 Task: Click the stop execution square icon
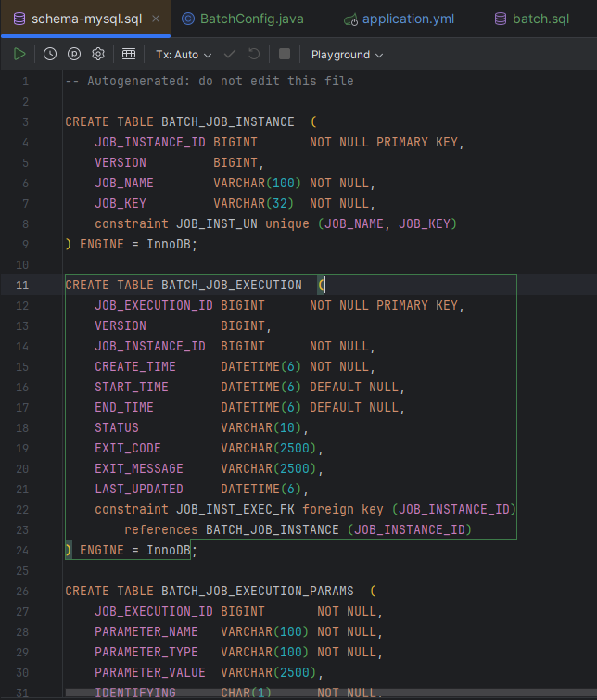(x=285, y=55)
